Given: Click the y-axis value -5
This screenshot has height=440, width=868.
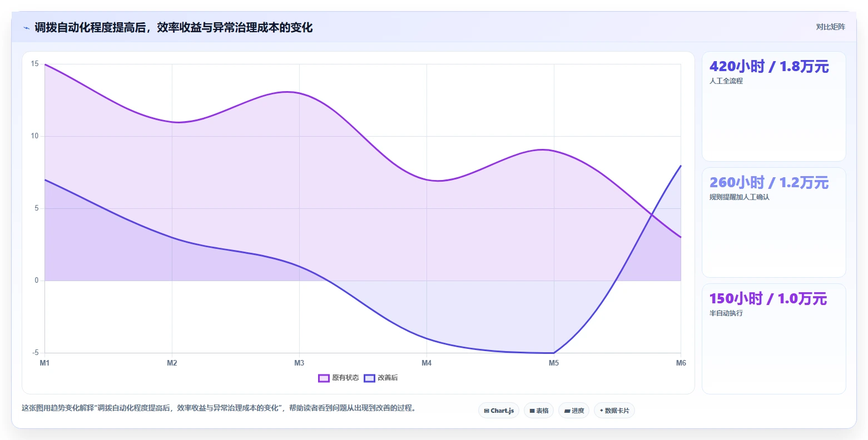Looking at the screenshot, I should tap(36, 353).
